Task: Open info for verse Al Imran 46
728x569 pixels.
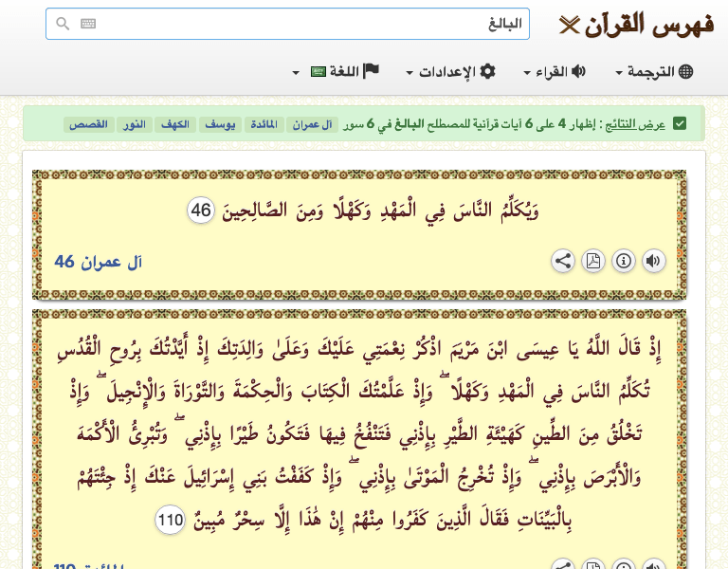Action: click(x=624, y=261)
